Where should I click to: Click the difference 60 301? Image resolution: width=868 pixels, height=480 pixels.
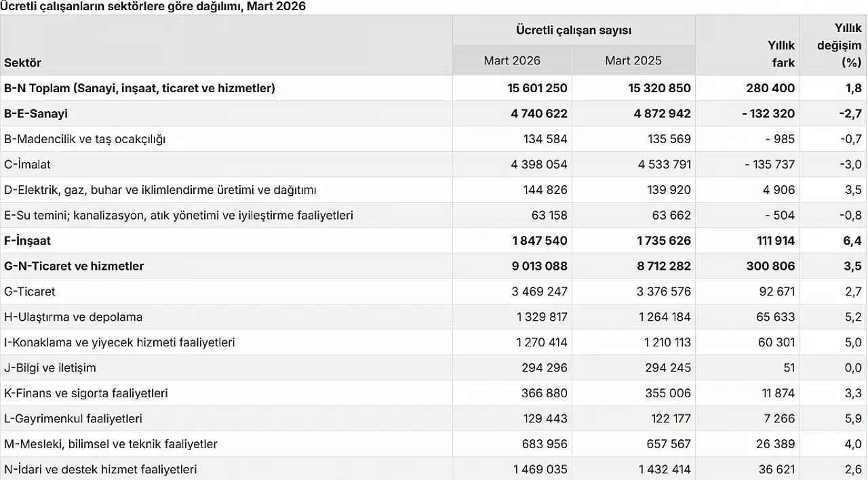[x=776, y=342]
